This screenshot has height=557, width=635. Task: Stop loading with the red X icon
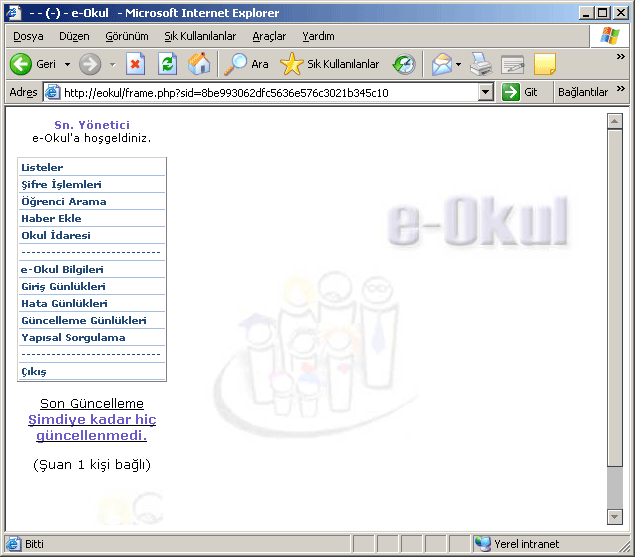135,64
